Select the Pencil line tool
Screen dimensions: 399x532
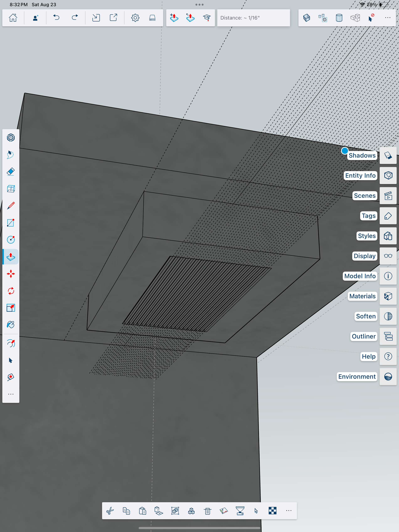(11, 206)
